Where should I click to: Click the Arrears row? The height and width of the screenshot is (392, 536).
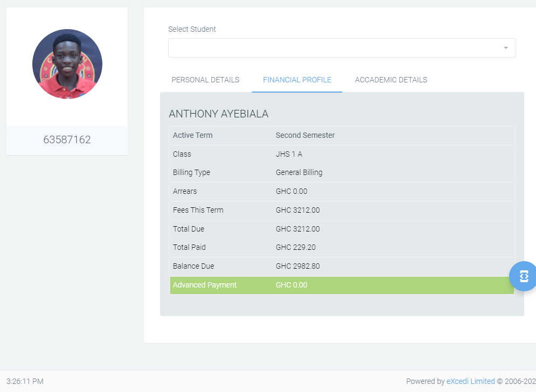[342, 191]
